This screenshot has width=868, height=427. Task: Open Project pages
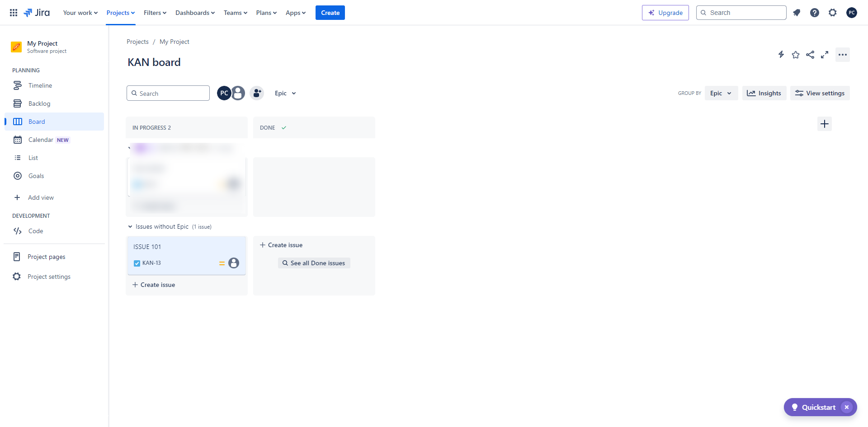[54, 257]
